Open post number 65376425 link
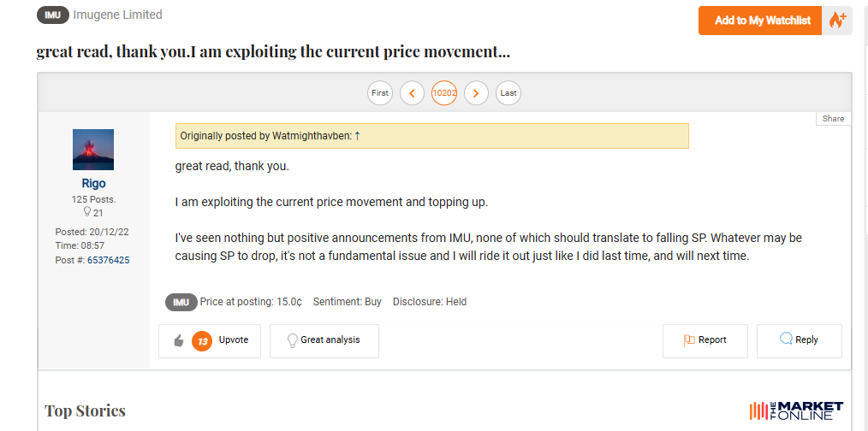868x431 pixels. (x=109, y=260)
